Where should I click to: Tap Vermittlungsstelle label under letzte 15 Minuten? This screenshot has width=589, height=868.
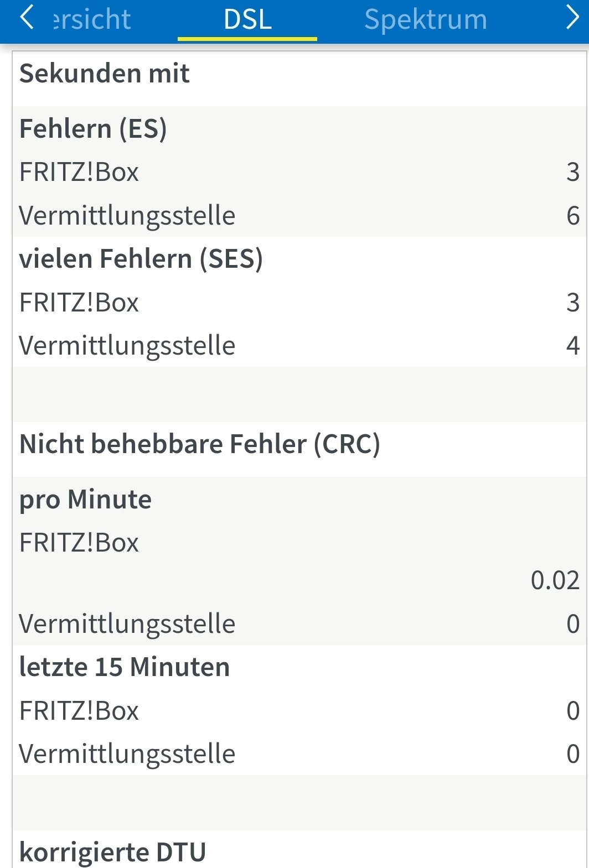click(x=127, y=754)
